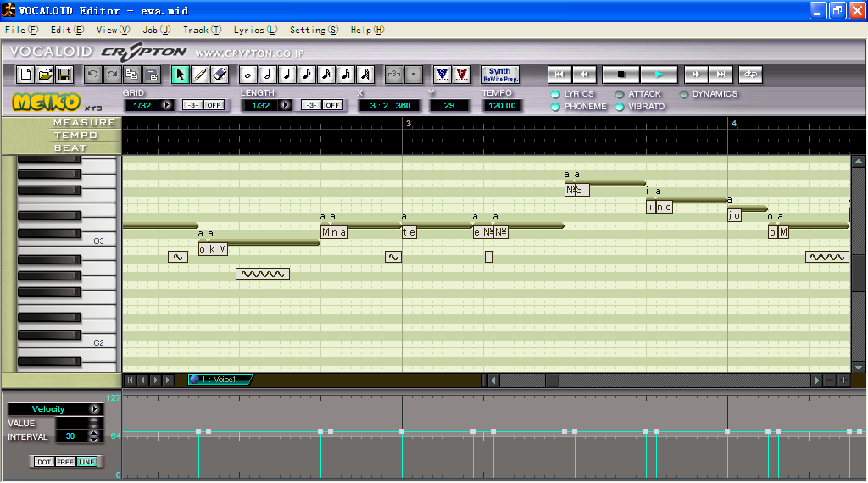Click the blue S marker icon
This screenshot has height=483, width=868.
[x=442, y=74]
